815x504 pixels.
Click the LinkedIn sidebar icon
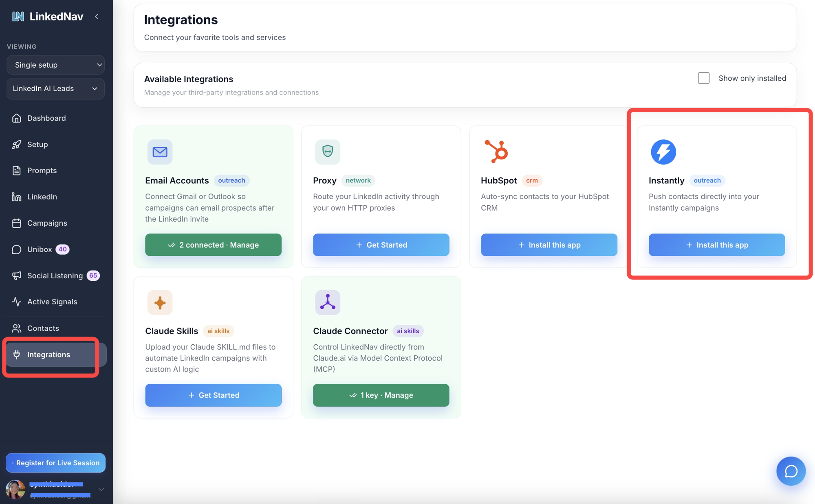pyautogui.click(x=16, y=197)
